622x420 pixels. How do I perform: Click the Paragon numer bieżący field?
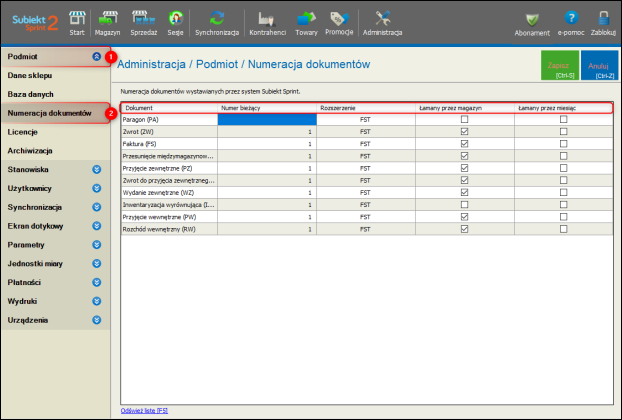[x=266, y=119]
